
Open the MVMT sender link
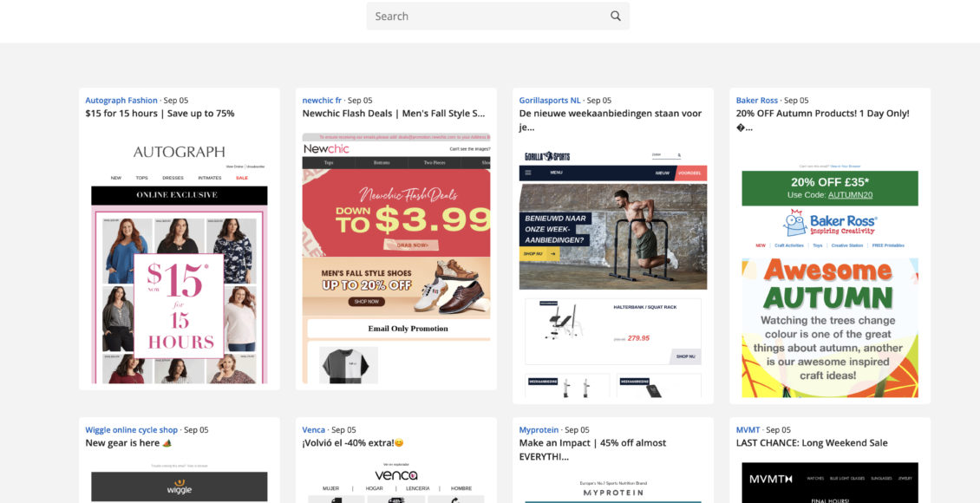(x=748, y=430)
